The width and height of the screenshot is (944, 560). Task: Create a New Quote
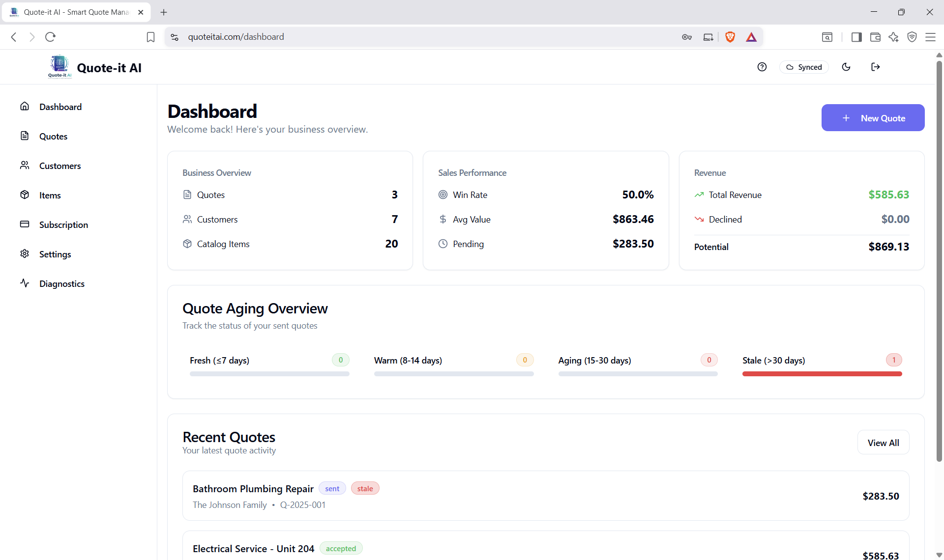(x=873, y=118)
